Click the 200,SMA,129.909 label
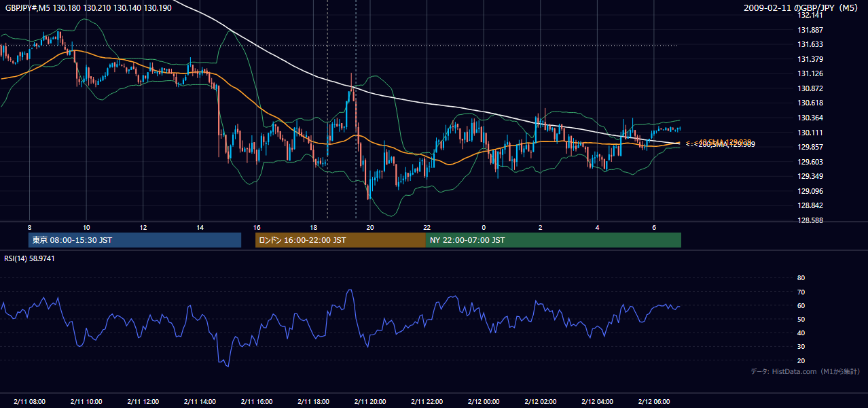868x408 pixels. coord(725,144)
